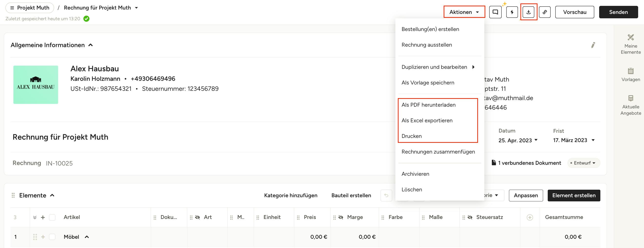Open the Entwurf status dropdown

tap(584, 163)
